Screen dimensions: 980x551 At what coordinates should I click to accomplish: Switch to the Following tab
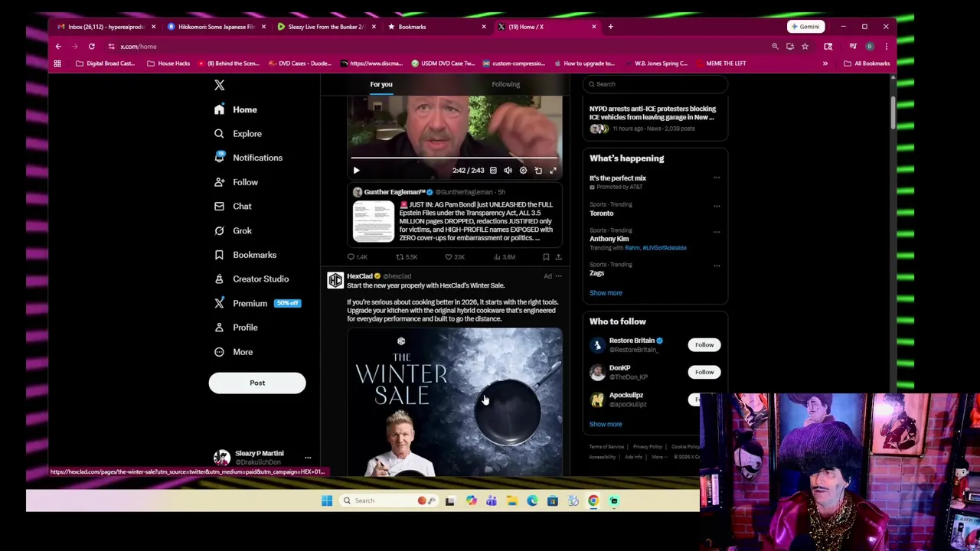(505, 84)
